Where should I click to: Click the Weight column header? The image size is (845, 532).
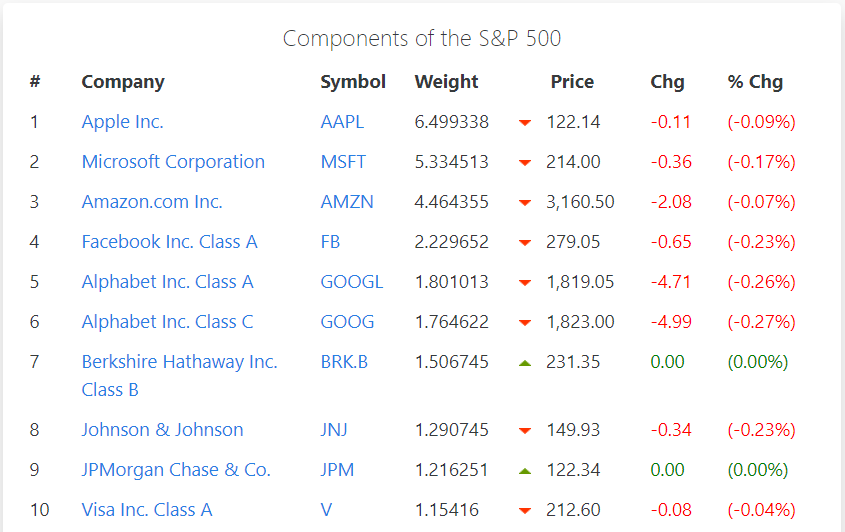[446, 82]
